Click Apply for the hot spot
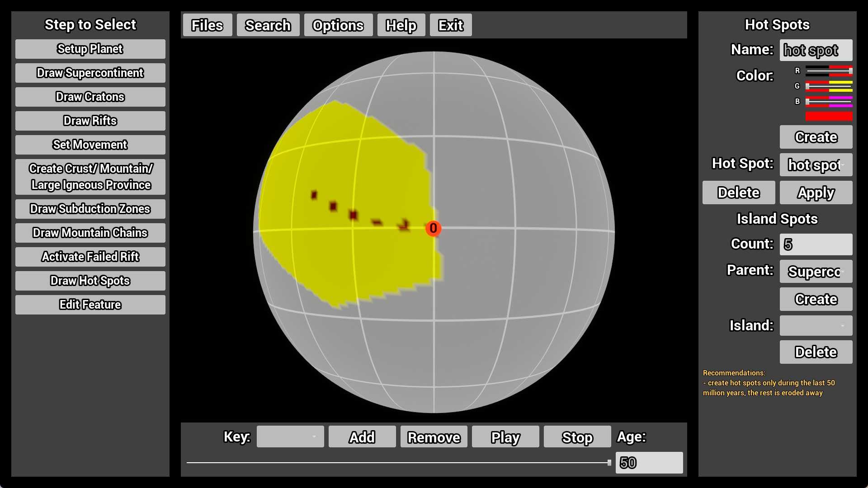Image resolution: width=868 pixels, height=488 pixels. coord(816,193)
